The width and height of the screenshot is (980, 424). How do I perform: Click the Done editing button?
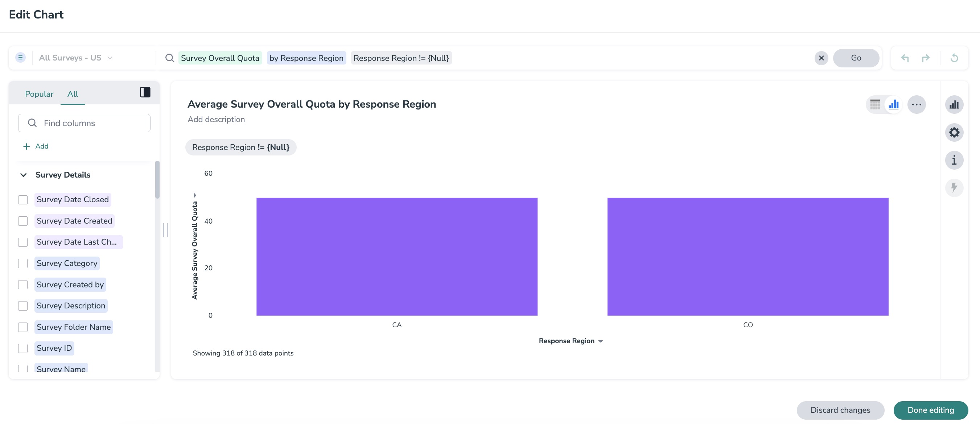point(930,410)
